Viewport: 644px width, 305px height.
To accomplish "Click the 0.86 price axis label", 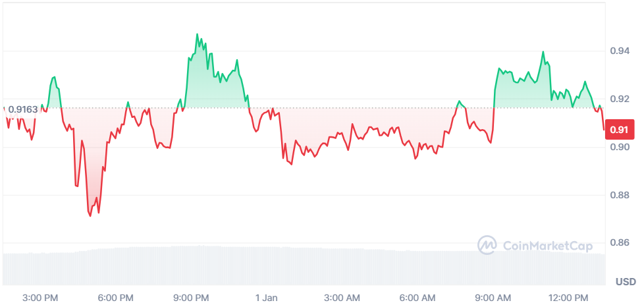I will (621, 243).
